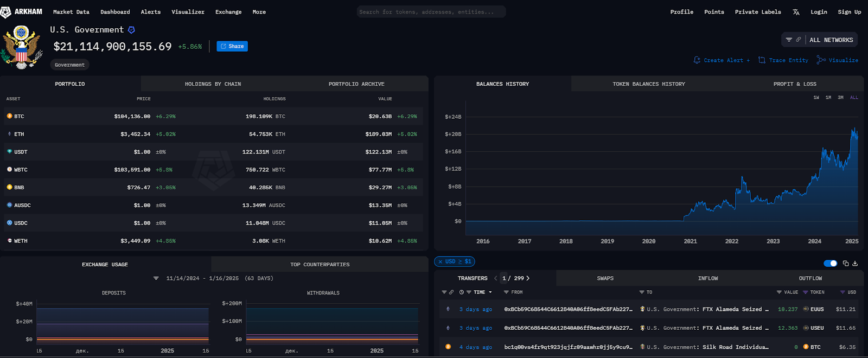Viewport: 868px width, 358px height.
Task: Click the WBTC icon in the portfolio
Action: coord(9,169)
